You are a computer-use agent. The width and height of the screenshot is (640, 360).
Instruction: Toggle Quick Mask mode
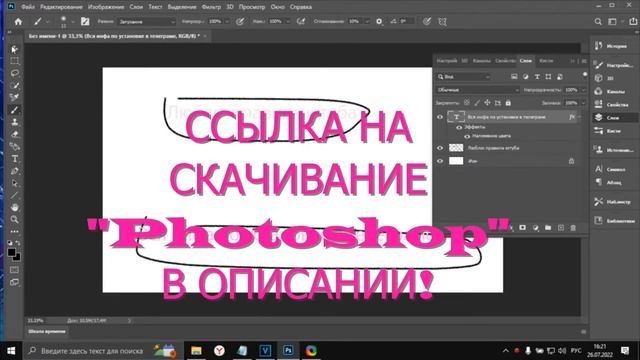click(14, 270)
